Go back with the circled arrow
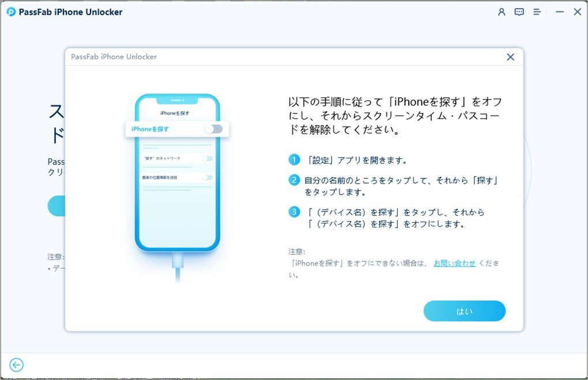This screenshot has height=380, width=588. (17, 364)
